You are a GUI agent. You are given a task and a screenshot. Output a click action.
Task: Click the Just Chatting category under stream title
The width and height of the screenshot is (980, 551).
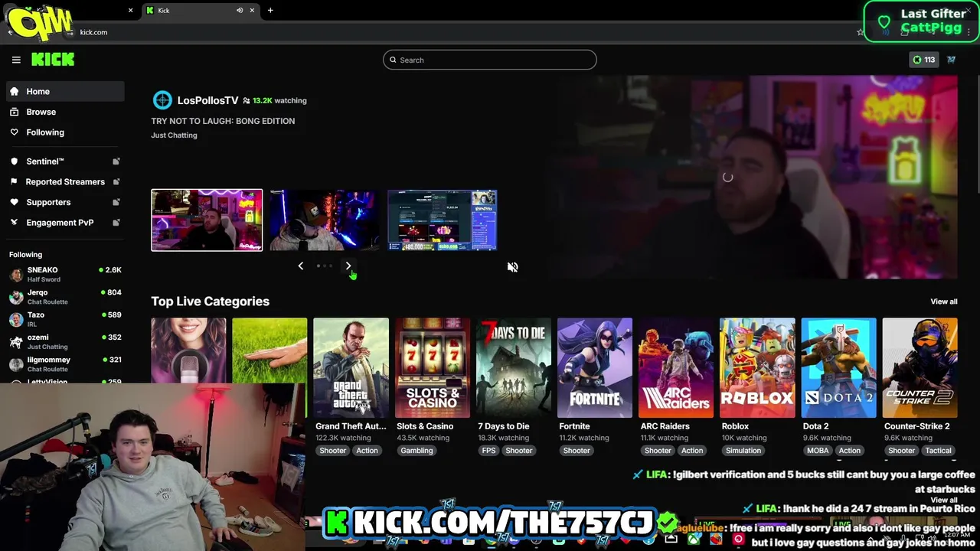[x=174, y=135]
